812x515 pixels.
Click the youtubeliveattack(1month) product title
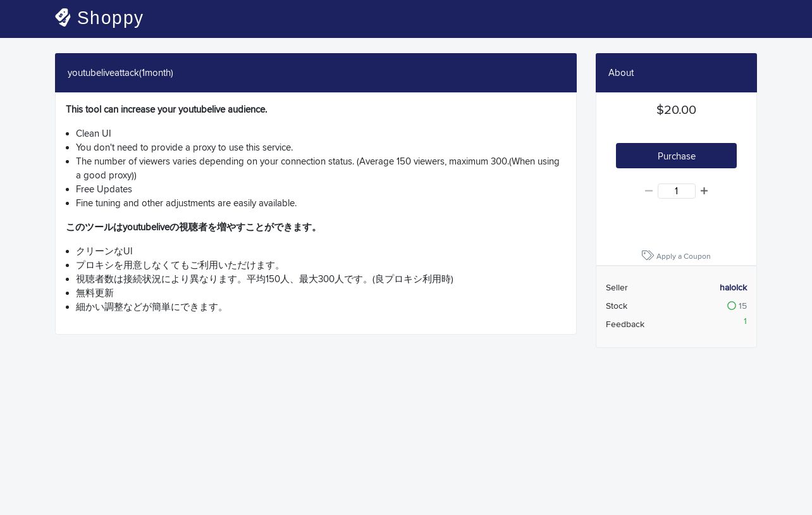point(120,73)
